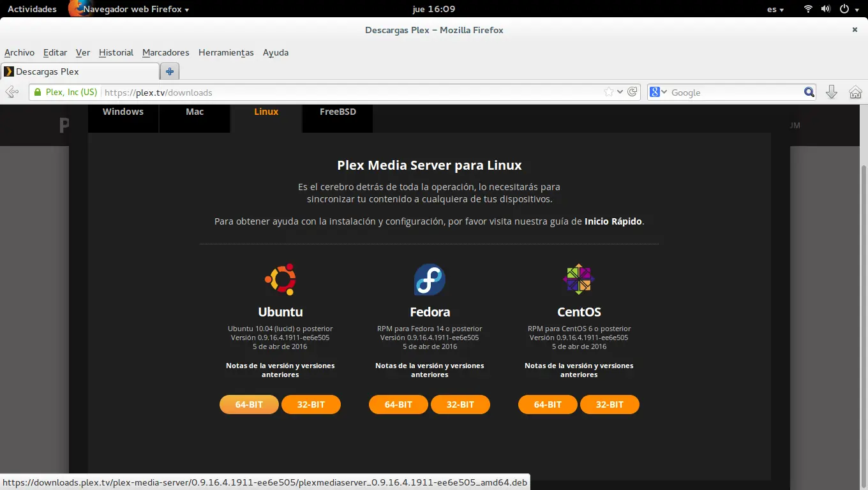Click the CentOS heading text
This screenshot has height=490, width=868.
(x=579, y=312)
